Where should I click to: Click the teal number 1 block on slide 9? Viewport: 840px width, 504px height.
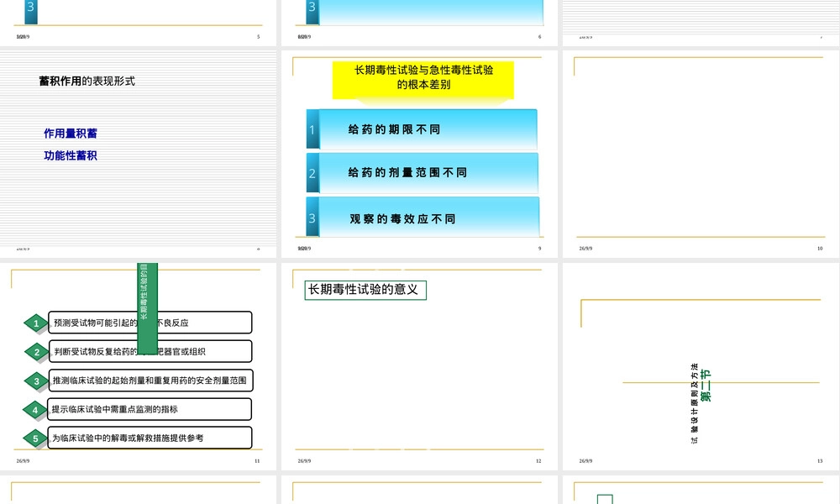point(312,129)
